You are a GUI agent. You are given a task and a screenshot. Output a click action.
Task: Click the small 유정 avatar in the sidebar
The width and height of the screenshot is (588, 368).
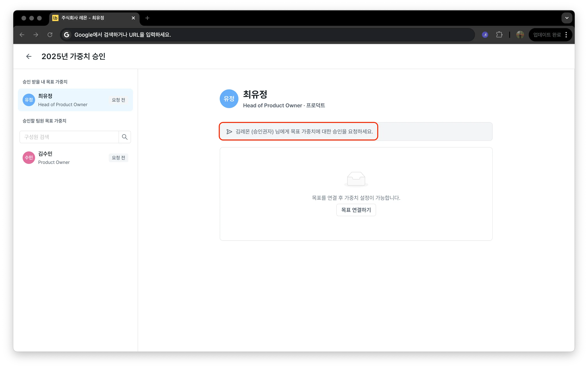click(x=29, y=100)
